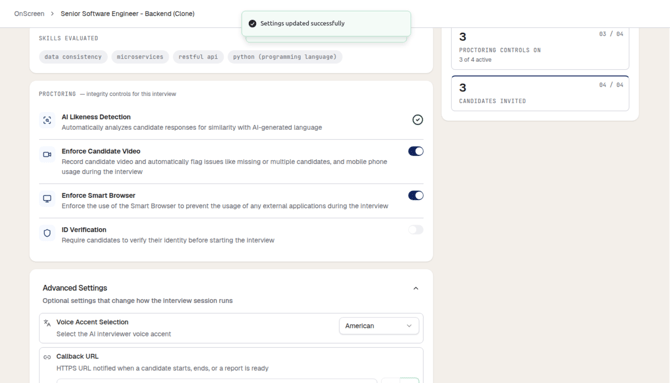
Task: Click the 3 of 4 active text
Action: [x=475, y=60]
